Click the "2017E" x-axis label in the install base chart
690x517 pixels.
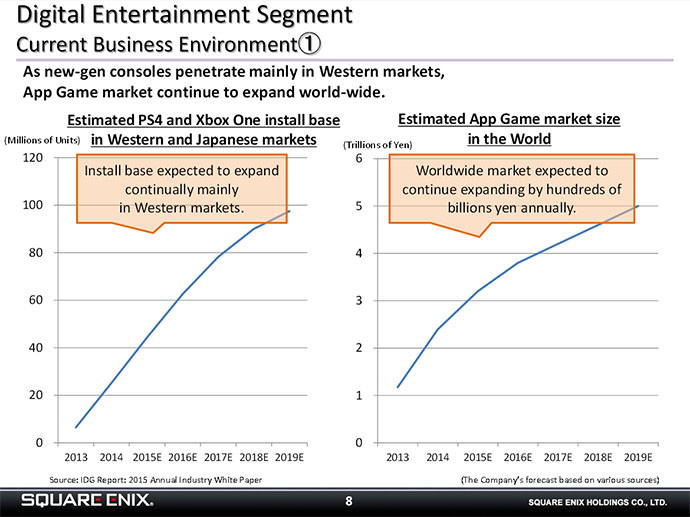coord(218,458)
